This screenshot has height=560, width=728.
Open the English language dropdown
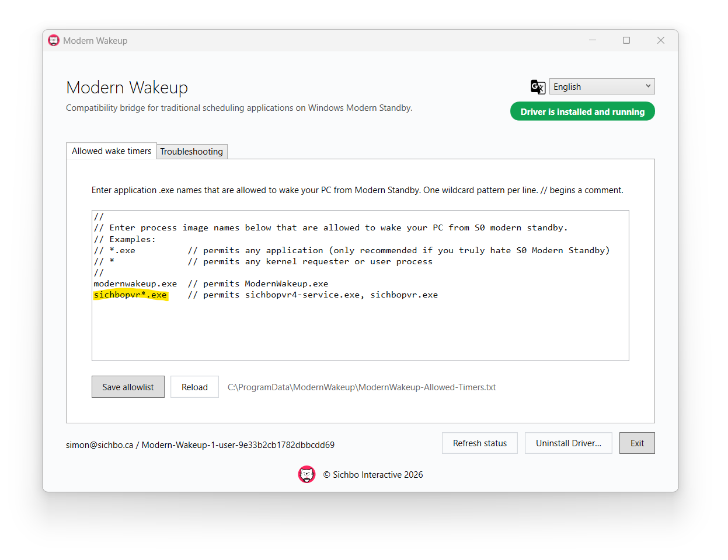[x=602, y=86]
